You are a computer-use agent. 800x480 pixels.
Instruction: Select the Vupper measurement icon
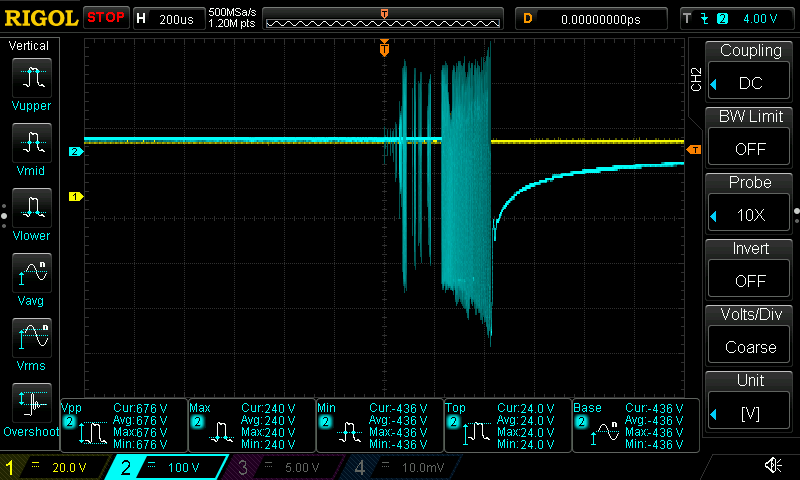tap(32, 78)
